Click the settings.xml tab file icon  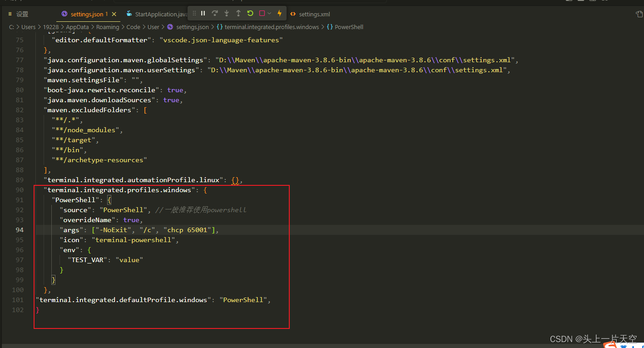[293, 14]
